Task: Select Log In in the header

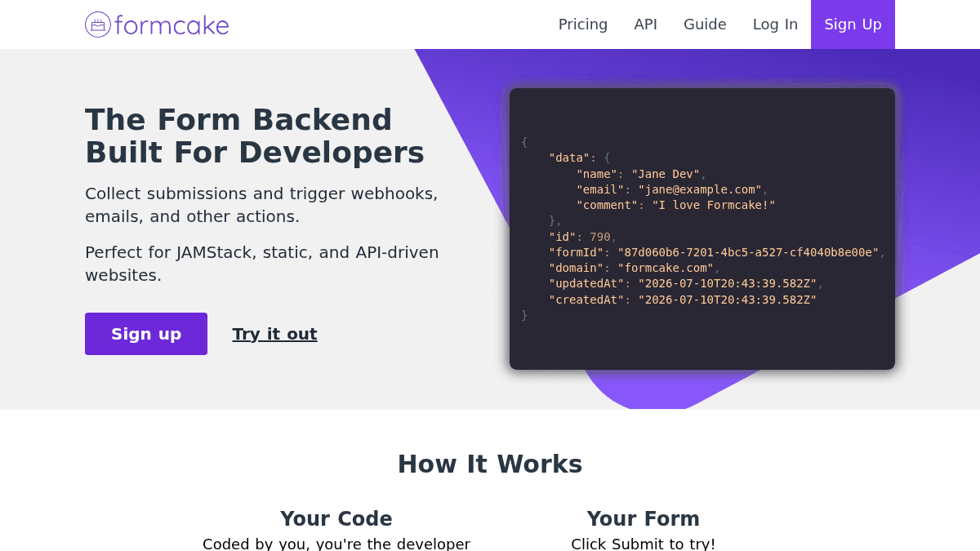Action: pos(775,24)
